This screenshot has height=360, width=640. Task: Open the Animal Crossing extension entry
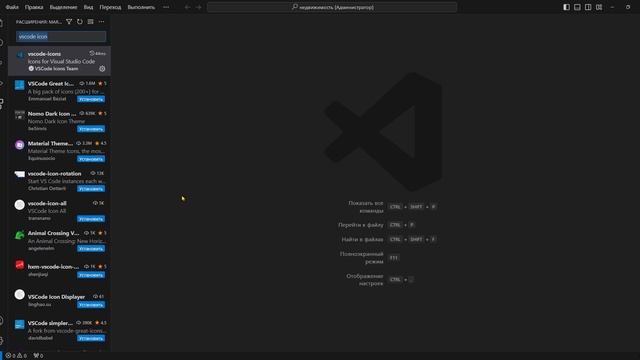click(x=59, y=240)
